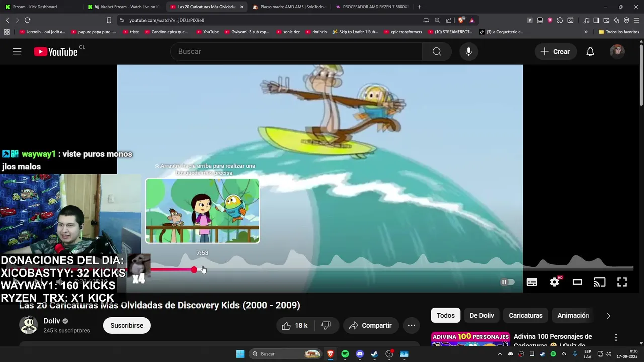The image size is (644, 362).
Task: Subscribe using the Suscribirse button
Action: coord(127,325)
